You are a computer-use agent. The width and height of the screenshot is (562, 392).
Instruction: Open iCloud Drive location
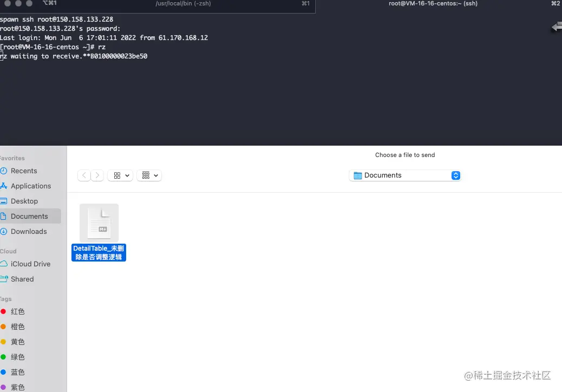(x=30, y=264)
